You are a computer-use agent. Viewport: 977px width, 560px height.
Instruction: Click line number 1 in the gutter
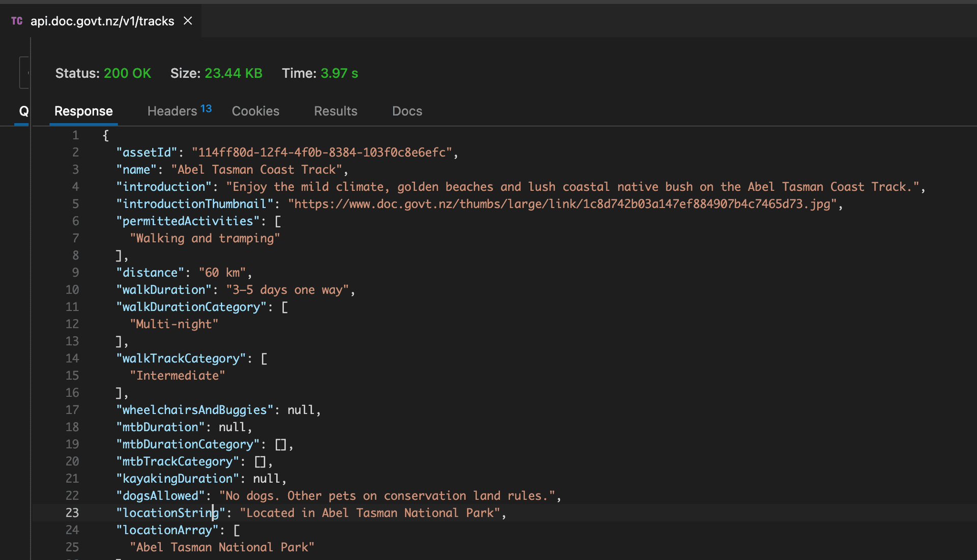point(75,135)
